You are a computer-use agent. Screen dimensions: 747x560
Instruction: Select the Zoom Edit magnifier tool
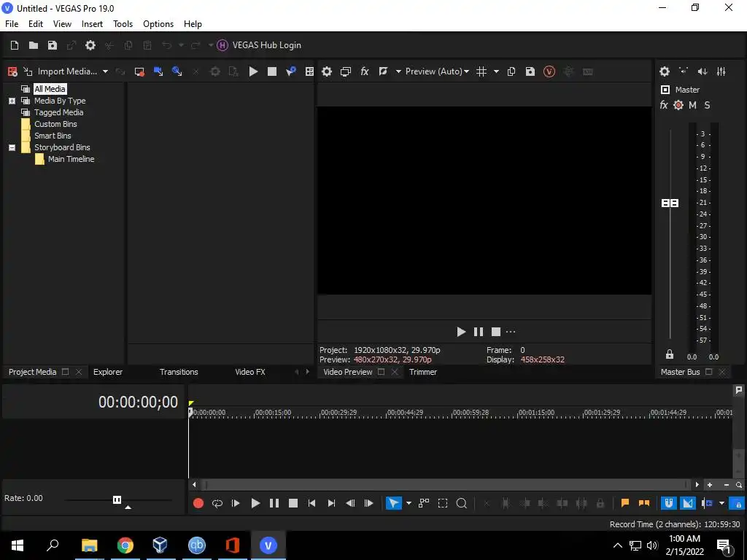[x=461, y=503]
